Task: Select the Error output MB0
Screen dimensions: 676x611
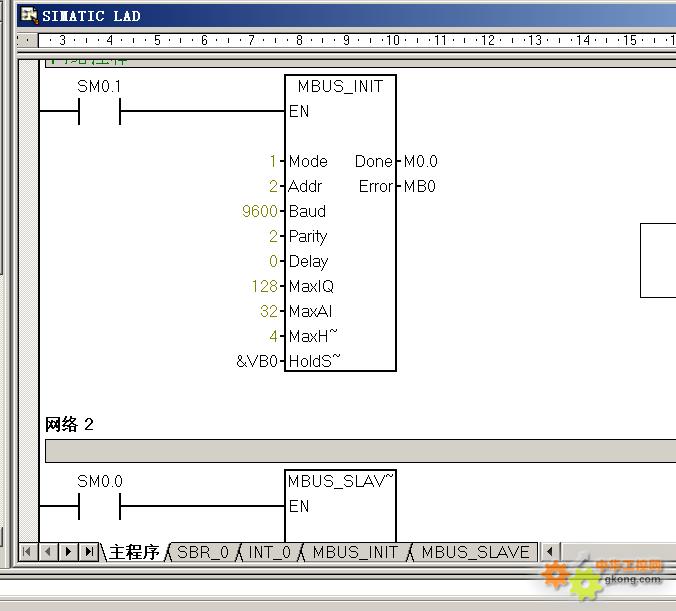Action: [x=419, y=186]
